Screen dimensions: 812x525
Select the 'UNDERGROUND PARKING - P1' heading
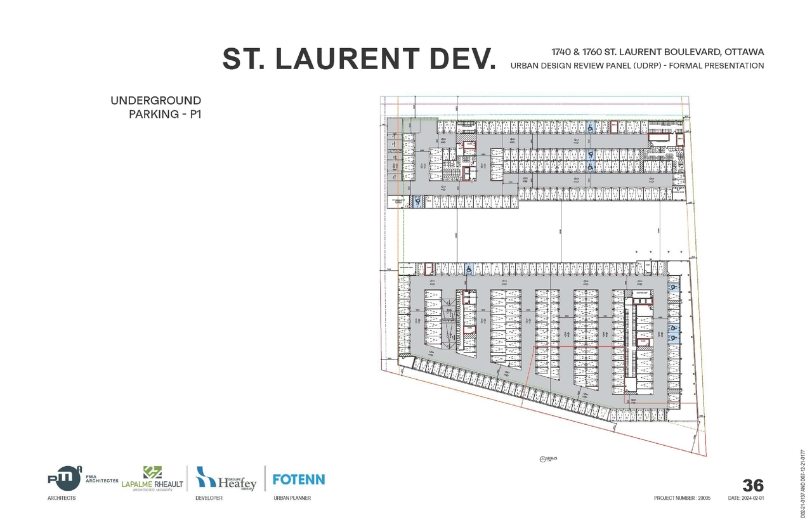tap(155, 107)
